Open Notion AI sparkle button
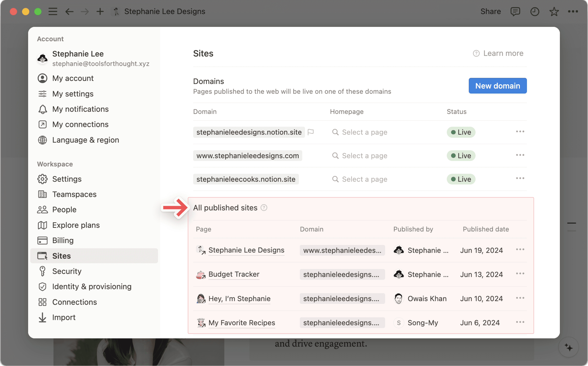This screenshot has height=366, width=588. pyautogui.click(x=568, y=347)
